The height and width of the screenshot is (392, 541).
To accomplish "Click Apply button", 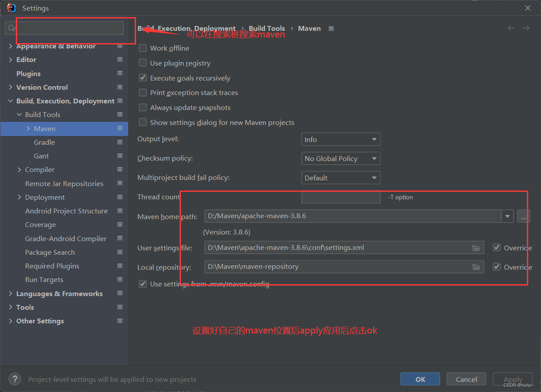I will click(x=513, y=379).
